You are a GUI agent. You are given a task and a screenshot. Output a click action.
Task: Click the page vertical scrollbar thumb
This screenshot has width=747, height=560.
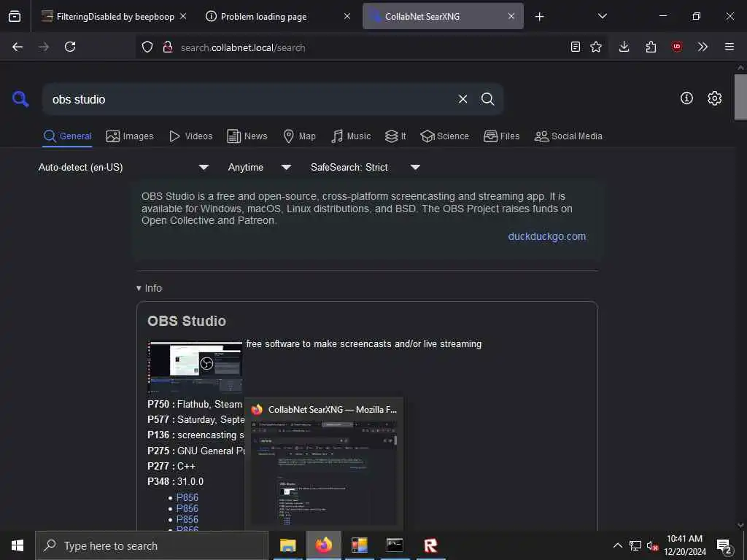coord(740,97)
